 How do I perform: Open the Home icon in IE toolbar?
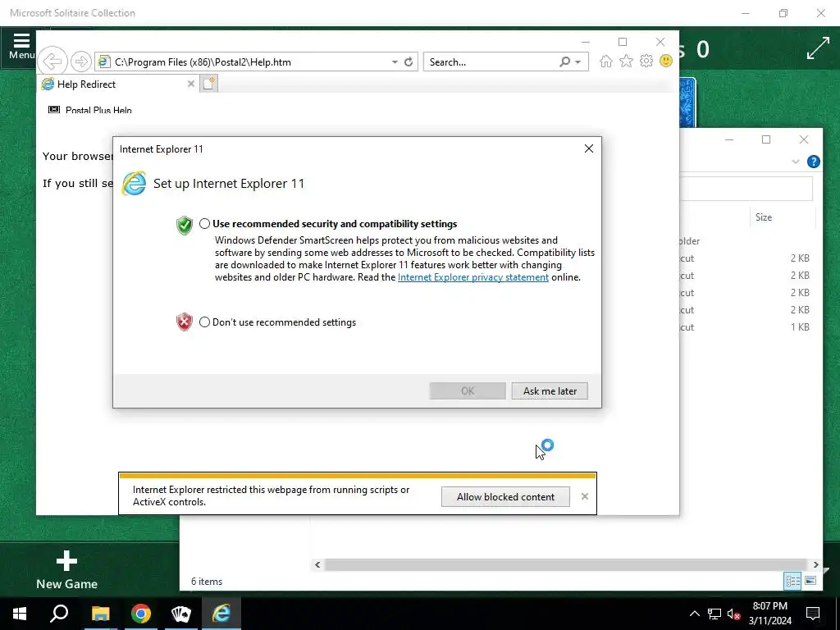[x=606, y=61]
